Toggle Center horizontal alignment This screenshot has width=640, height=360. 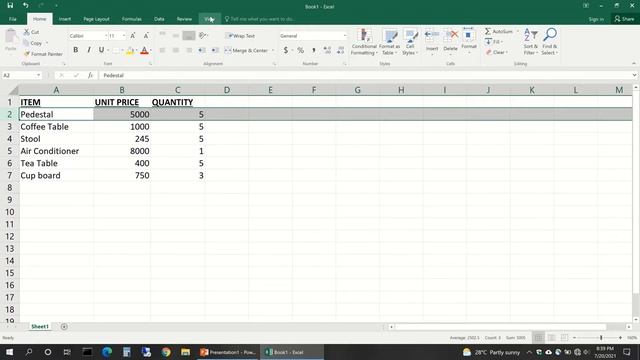click(x=176, y=50)
